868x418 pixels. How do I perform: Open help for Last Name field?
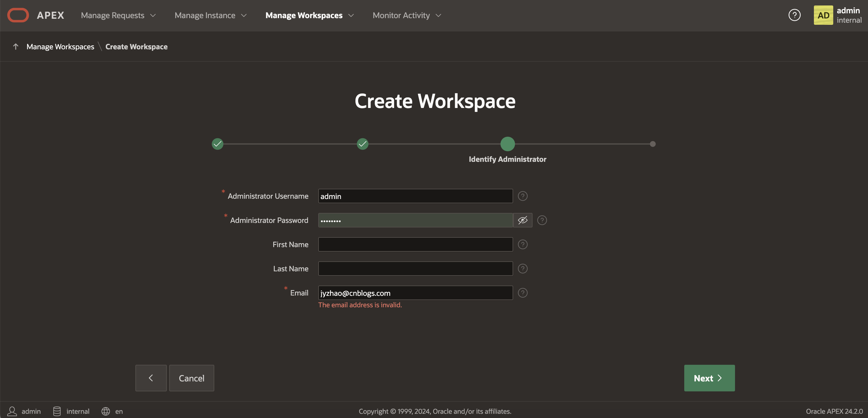522,269
